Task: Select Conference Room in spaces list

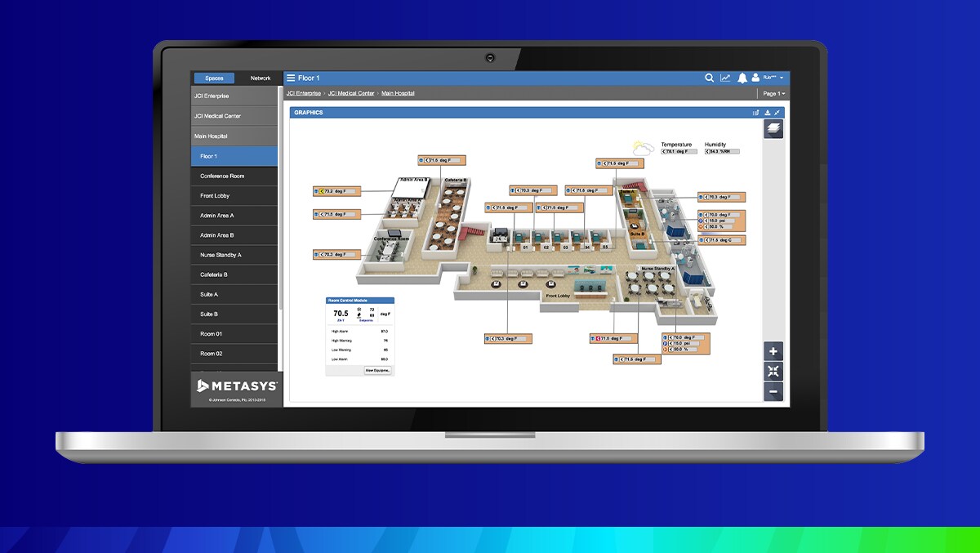Action: pos(222,176)
